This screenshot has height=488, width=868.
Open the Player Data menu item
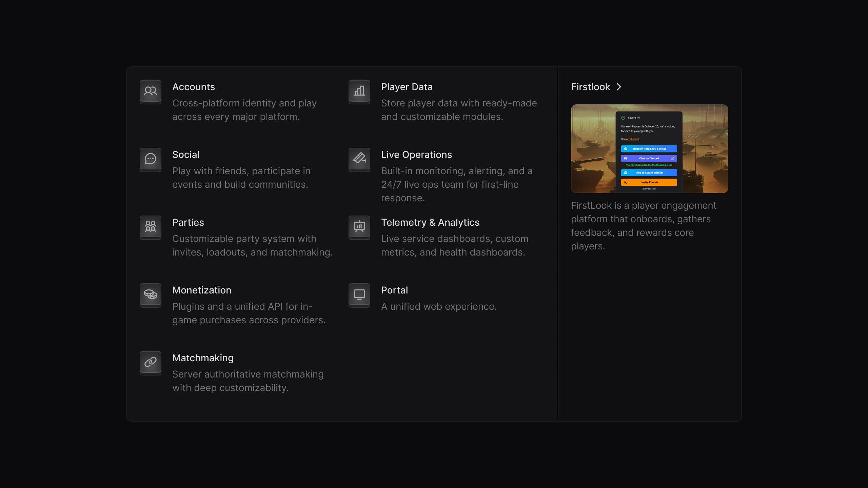(x=407, y=87)
